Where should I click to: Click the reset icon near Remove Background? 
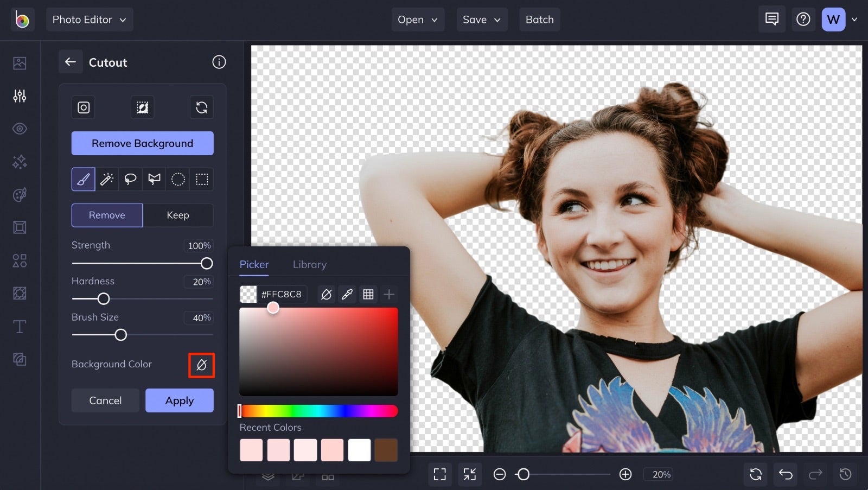click(x=201, y=107)
